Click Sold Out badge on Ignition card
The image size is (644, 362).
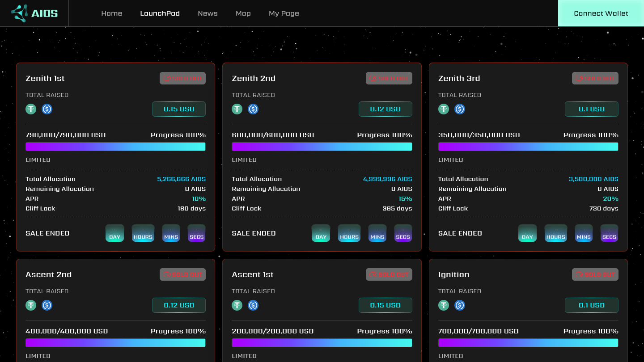tap(595, 274)
